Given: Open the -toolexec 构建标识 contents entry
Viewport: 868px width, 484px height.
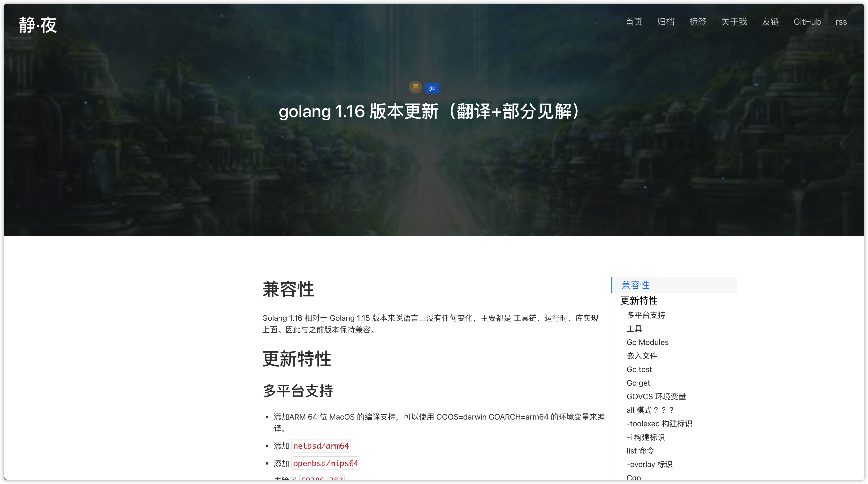Looking at the screenshot, I should click(659, 424).
